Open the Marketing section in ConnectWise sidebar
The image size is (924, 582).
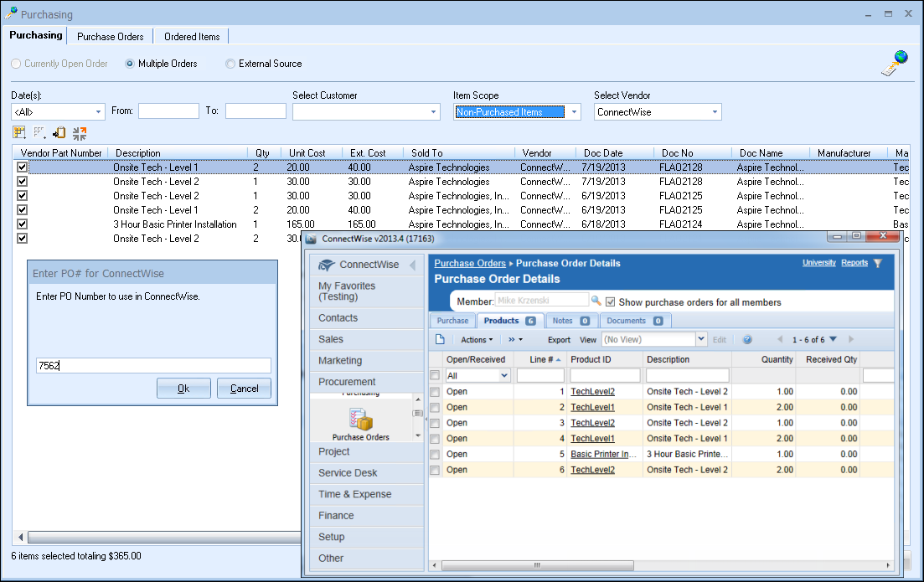pos(367,361)
